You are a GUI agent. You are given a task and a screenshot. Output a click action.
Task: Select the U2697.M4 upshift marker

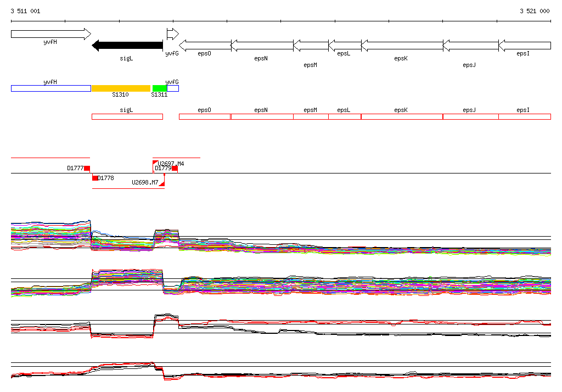tap(155, 163)
